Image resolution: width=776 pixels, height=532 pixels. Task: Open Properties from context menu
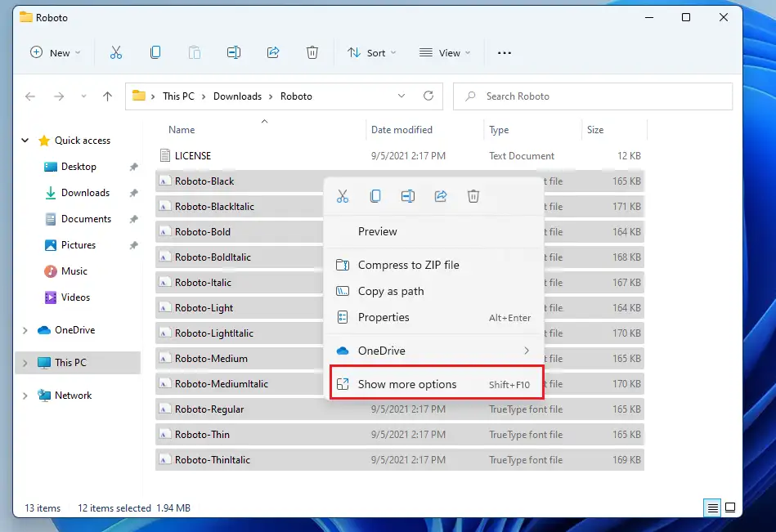[x=433, y=317]
